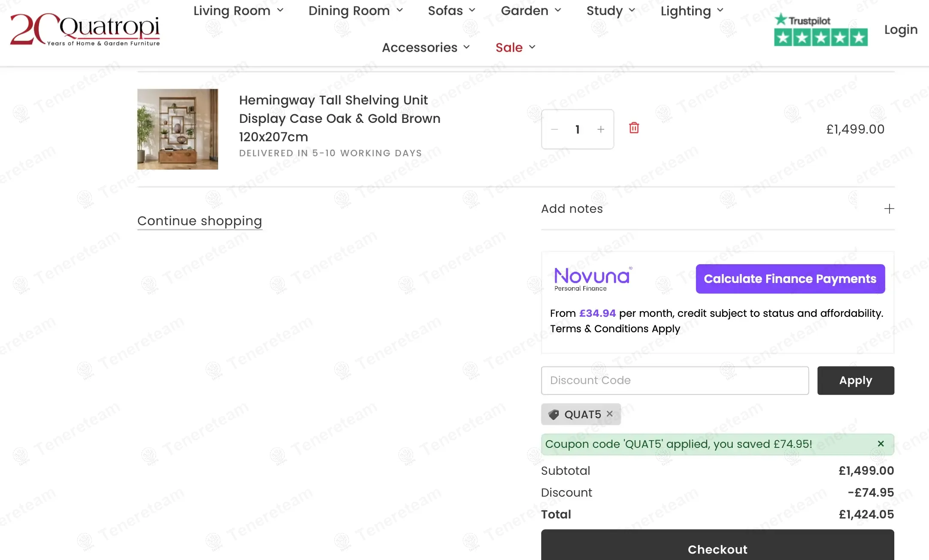This screenshot has height=560, width=929.
Task: Open the Study menu
Action: click(x=611, y=11)
